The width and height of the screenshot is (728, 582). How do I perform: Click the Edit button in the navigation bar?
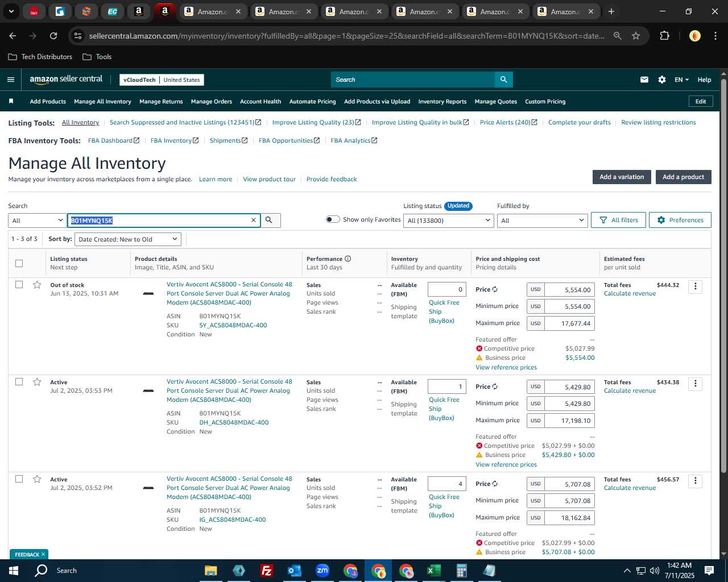(x=701, y=101)
